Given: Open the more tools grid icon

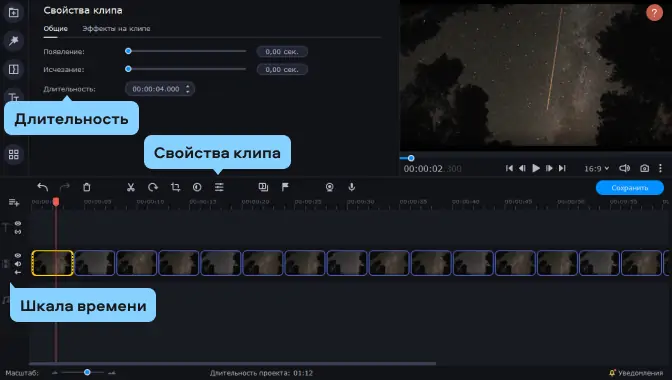Looking at the screenshot, I should (x=14, y=154).
